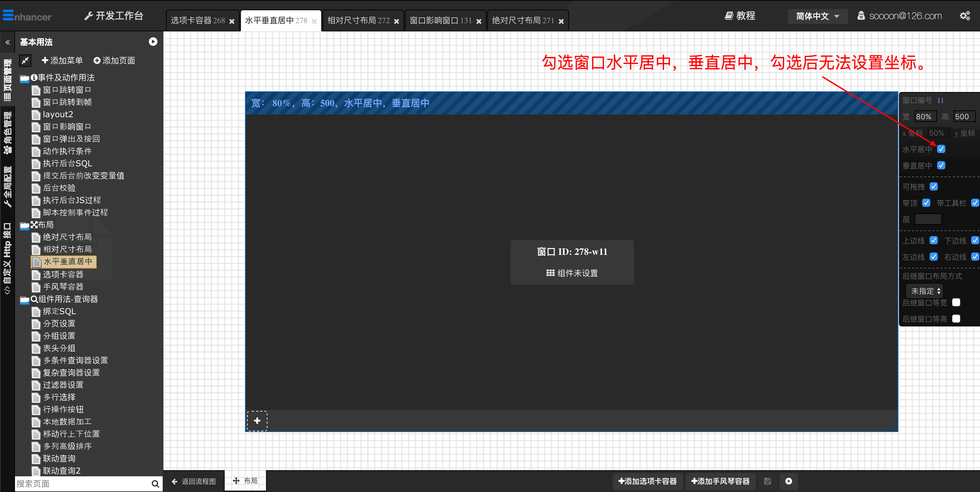Collapse the 布局 folder in tree

[24, 225]
